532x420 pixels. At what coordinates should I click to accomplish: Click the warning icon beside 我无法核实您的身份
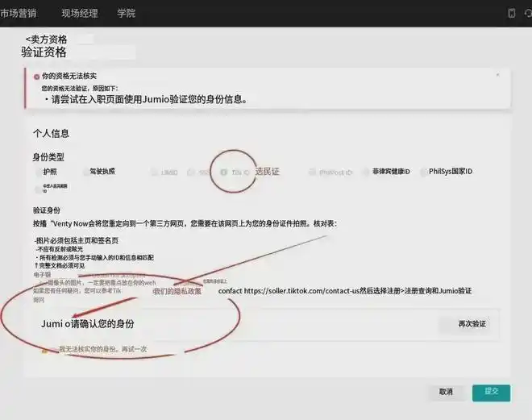click(x=44, y=351)
